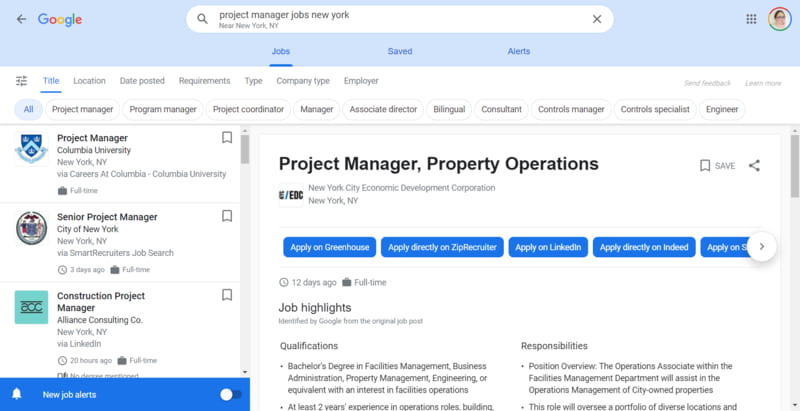Open the Company type filter
This screenshot has width=800, height=411.
[303, 81]
